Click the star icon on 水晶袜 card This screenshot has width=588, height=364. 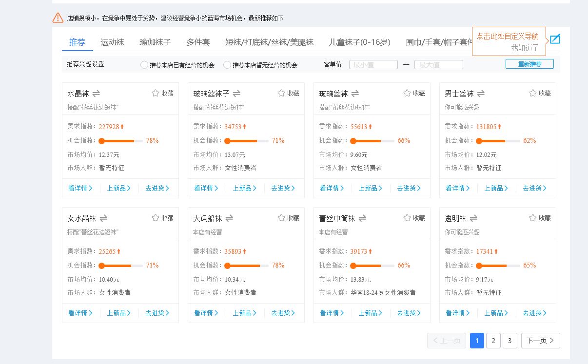pyautogui.click(x=156, y=93)
